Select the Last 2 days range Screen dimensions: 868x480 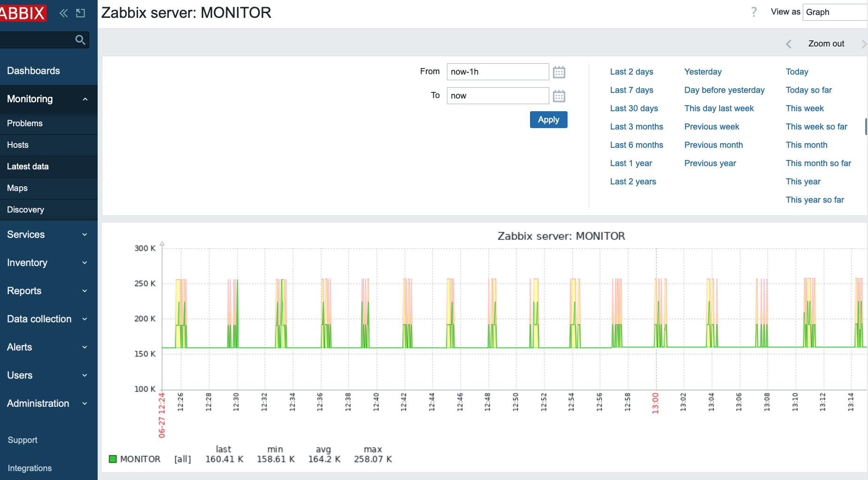point(631,72)
